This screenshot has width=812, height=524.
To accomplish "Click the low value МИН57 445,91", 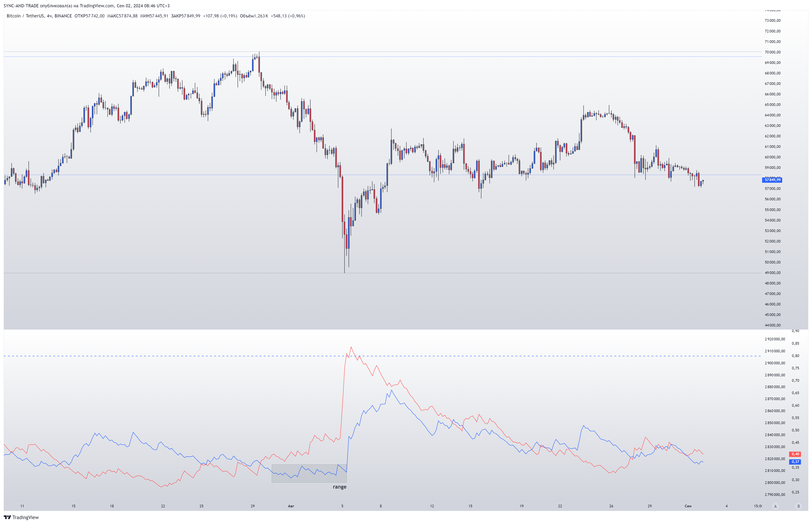I will coord(154,16).
